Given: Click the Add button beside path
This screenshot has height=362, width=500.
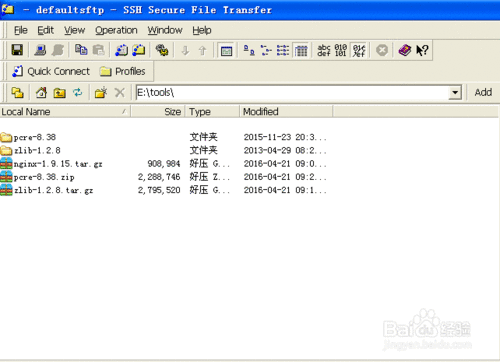Looking at the screenshot, I should click(483, 92).
